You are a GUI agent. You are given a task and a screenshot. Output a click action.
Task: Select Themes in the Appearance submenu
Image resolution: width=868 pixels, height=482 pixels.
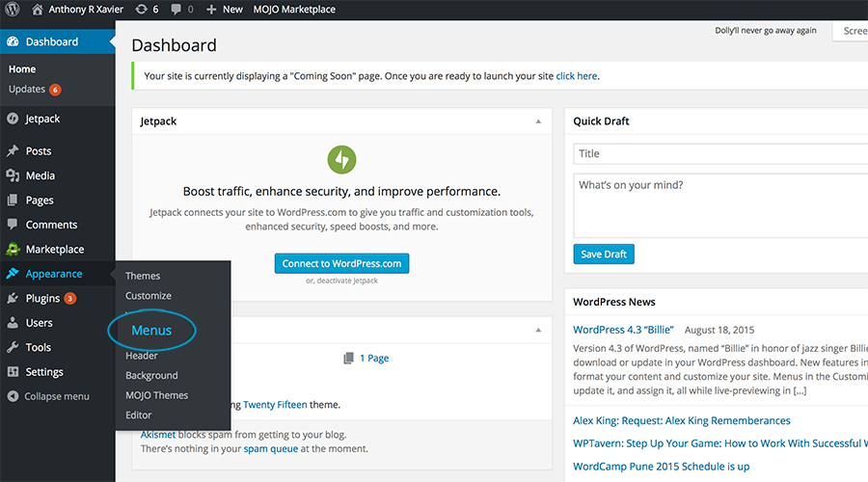click(143, 276)
